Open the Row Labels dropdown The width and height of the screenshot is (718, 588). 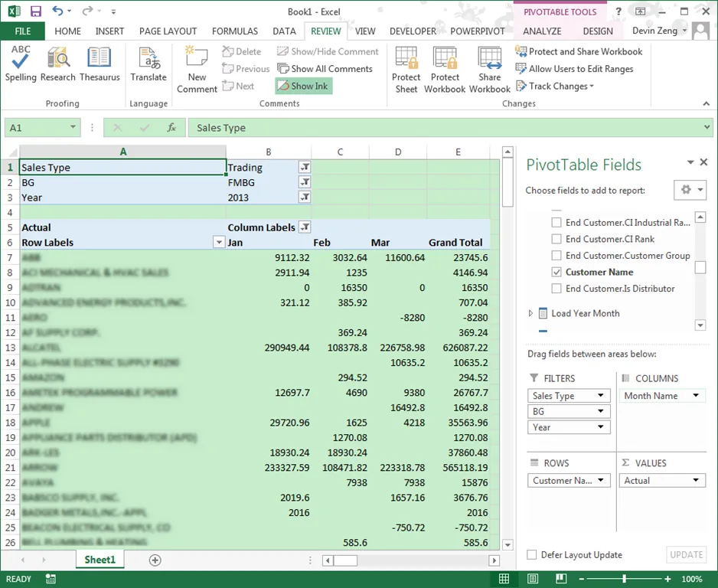tap(219, 242)
